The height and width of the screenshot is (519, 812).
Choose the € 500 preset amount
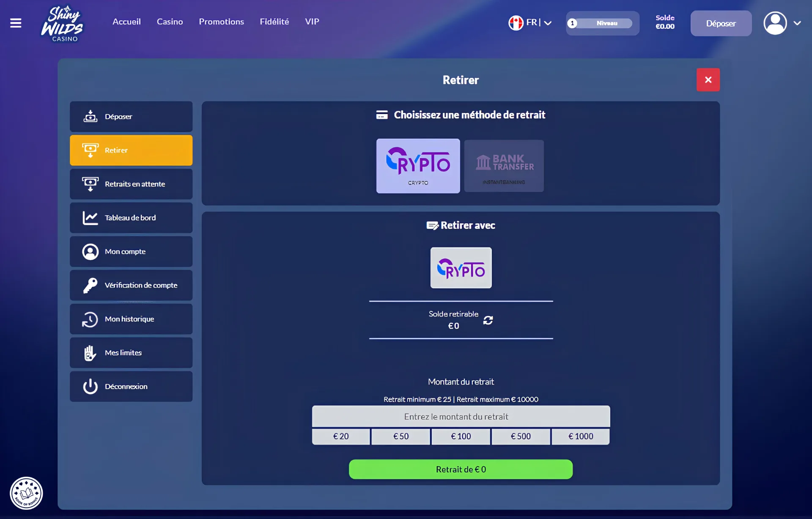[x=521, y=437]
